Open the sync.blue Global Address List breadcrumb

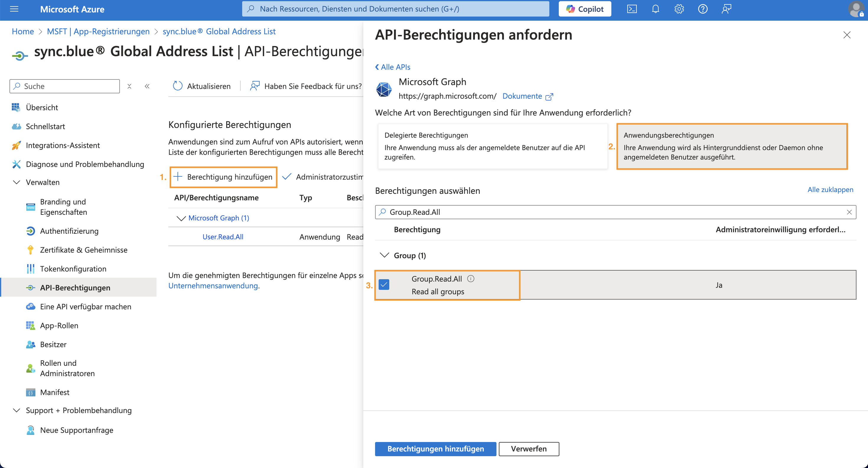tap(219, 31)
